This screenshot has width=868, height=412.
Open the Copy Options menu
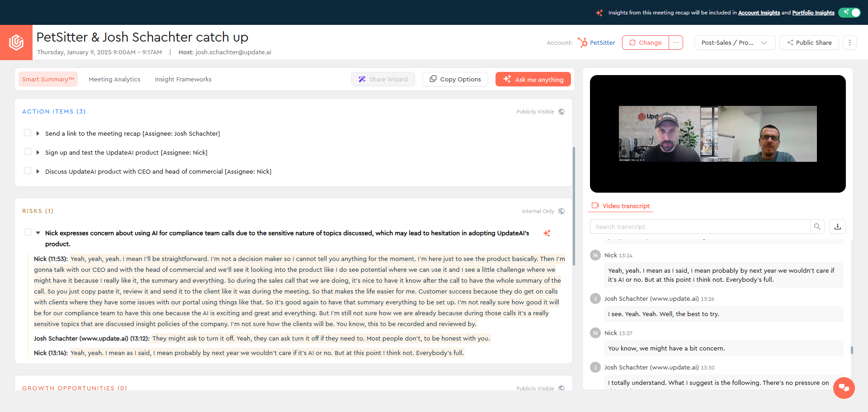455,79
